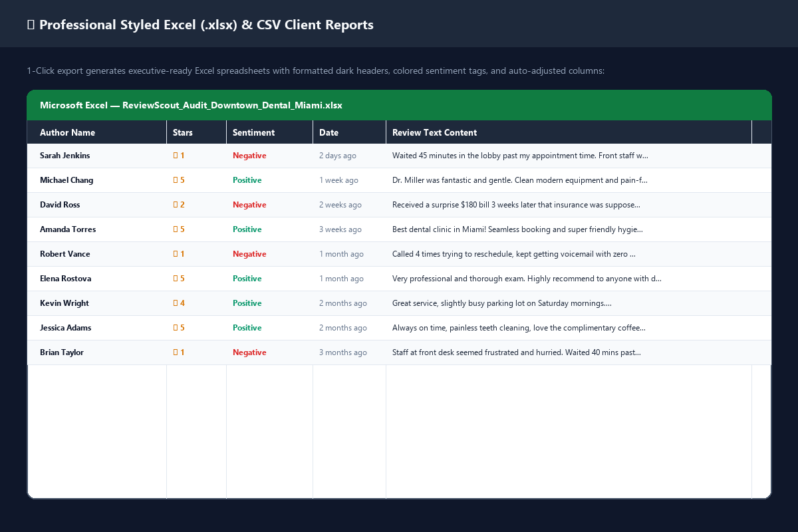Click the Review Text Content column header
The height and width of the screenshot is (532, 798).
tap(569, 132)
